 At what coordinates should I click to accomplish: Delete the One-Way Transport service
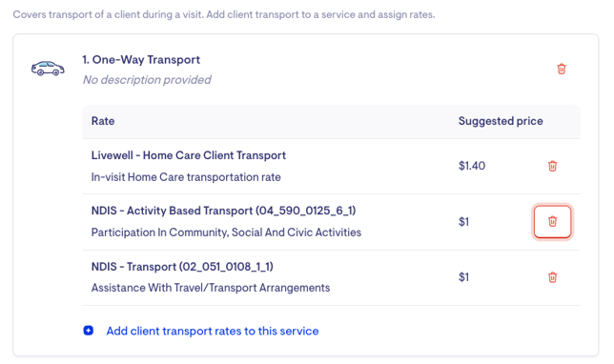(x=562, y=69)
